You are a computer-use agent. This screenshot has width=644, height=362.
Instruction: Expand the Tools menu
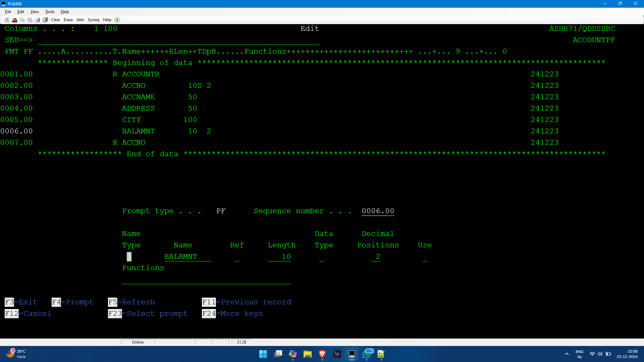49,11
